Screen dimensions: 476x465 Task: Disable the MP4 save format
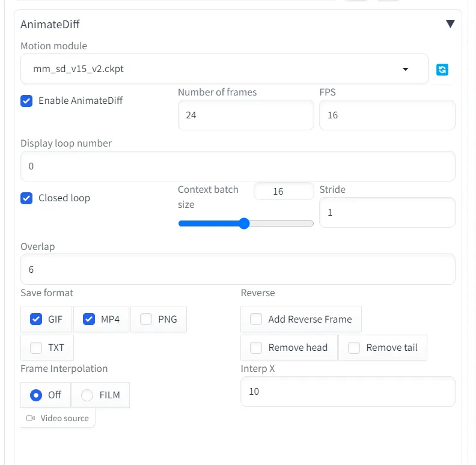tap(89, 319)
